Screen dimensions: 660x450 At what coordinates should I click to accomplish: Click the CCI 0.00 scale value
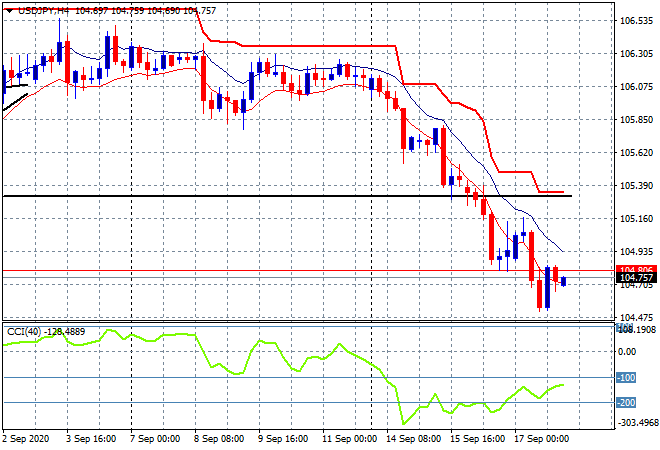(x=628, y=352)
